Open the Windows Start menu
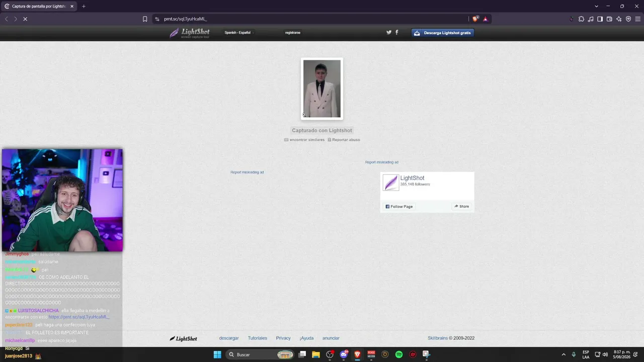 217,354
